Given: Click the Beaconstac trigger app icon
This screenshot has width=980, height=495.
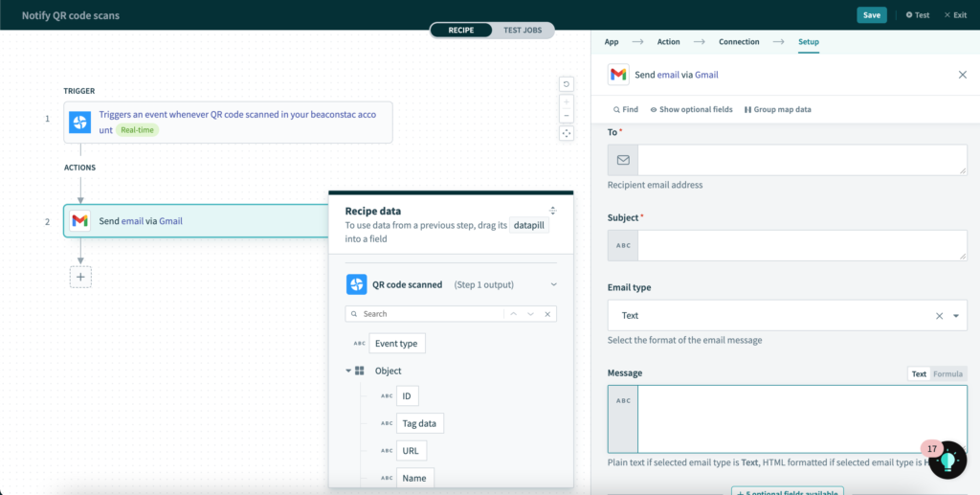Looking at the screenshot, I should click(x=80, y=122).
